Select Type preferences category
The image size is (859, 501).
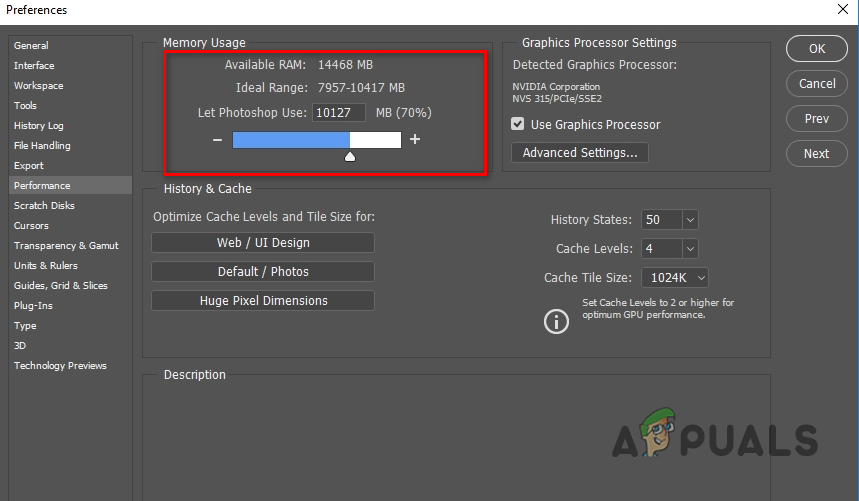[x=70, y=325]
